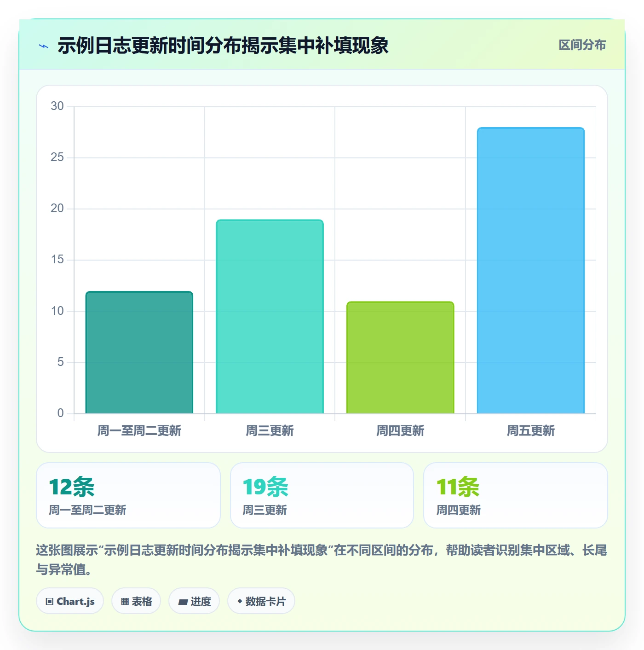Click the chart title 示例日志更新时间分布揭示集中补填现象
Image resolution: width=644 pixels, height=650 pixels.
click(x=223, y=46)
